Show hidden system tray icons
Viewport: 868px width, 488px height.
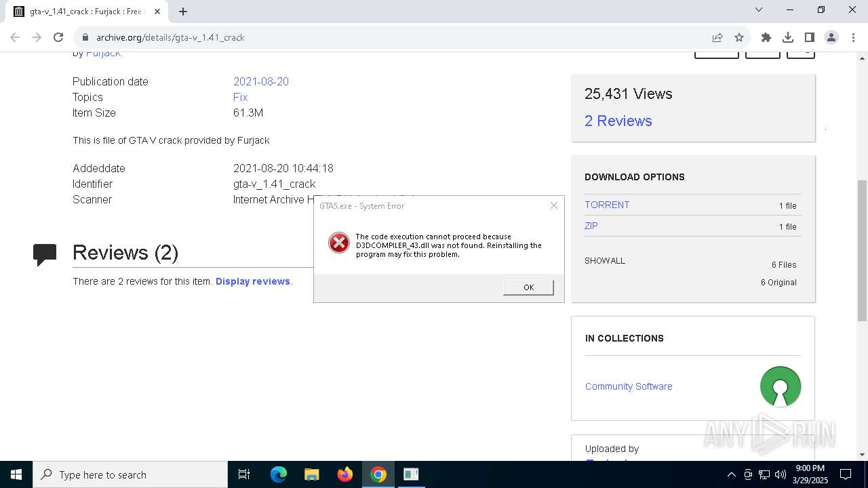(731, 474)
